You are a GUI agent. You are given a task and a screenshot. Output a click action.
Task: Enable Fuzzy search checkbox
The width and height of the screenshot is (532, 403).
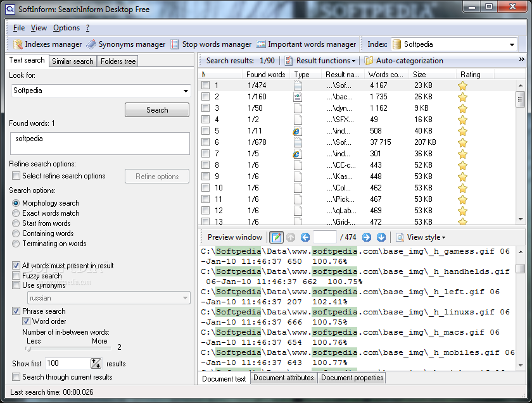pos(16,275)
